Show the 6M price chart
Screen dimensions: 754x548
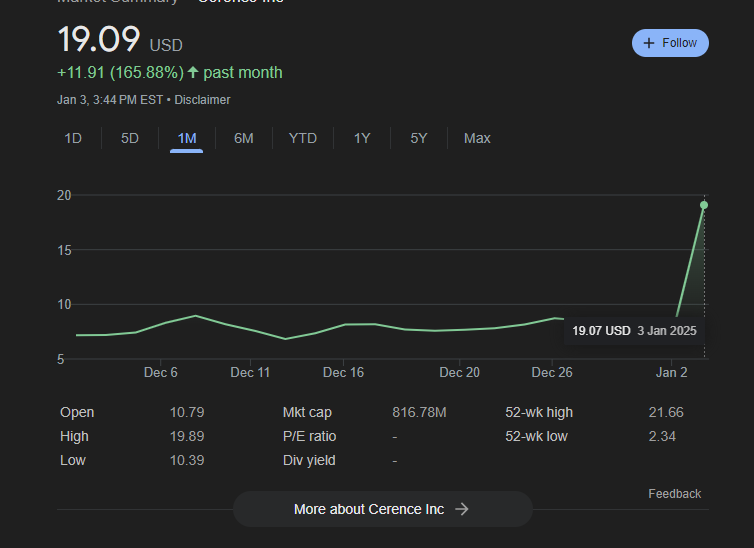pyautogui.click(x=243, y=138)
